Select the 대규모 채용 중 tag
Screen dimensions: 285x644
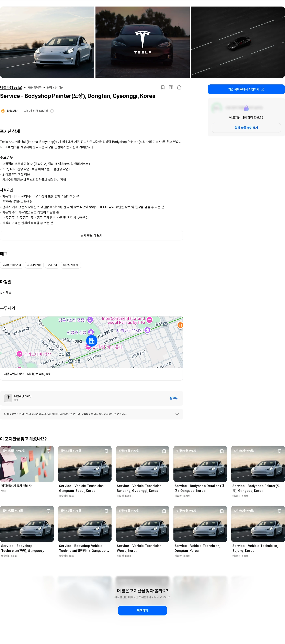click(71, 265)
